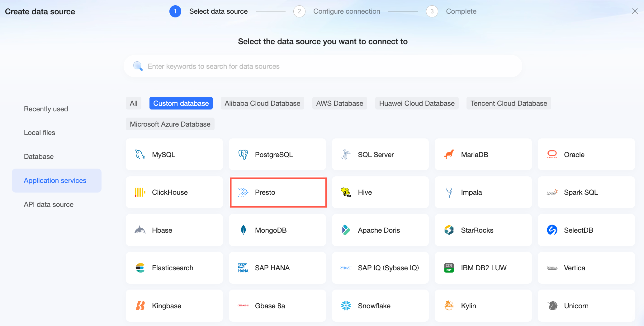Click the PostgreSQL elephant icon
The image size is (644, 326).
click(x=243, y=155)
